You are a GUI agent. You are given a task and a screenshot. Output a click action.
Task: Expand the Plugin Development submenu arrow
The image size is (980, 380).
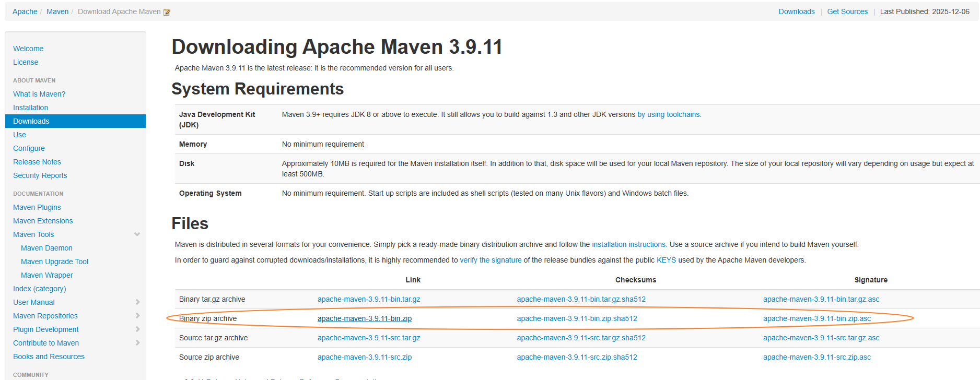click(x=138, y=329)
